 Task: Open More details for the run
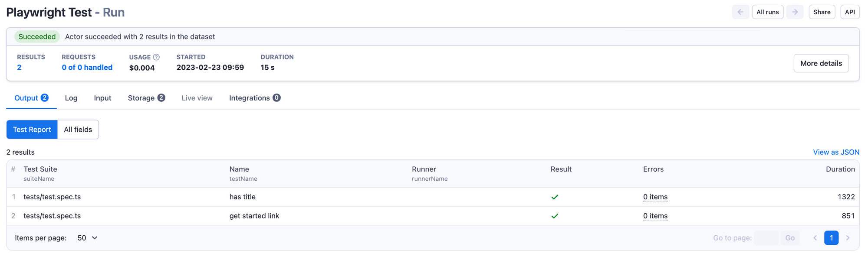(821, 63)
